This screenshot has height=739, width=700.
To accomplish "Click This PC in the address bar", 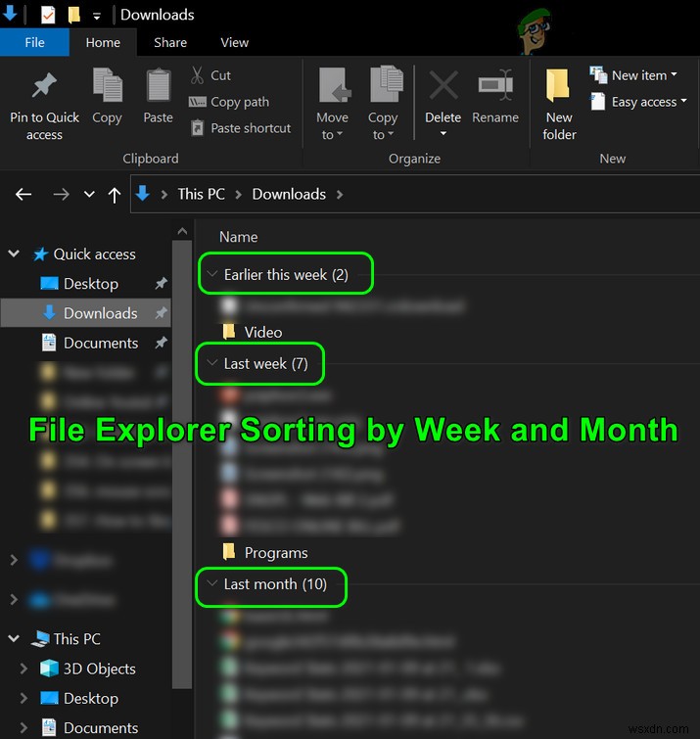I will pos(202,194).
